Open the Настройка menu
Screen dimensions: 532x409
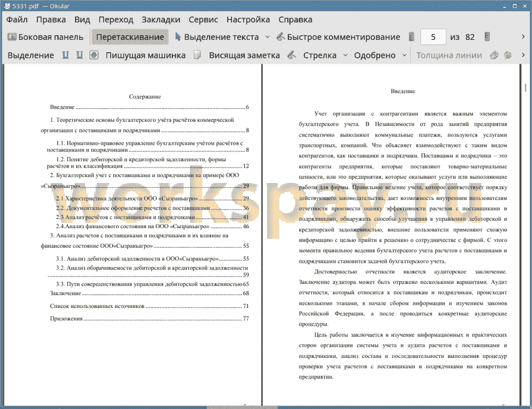(x=248, y=20)
